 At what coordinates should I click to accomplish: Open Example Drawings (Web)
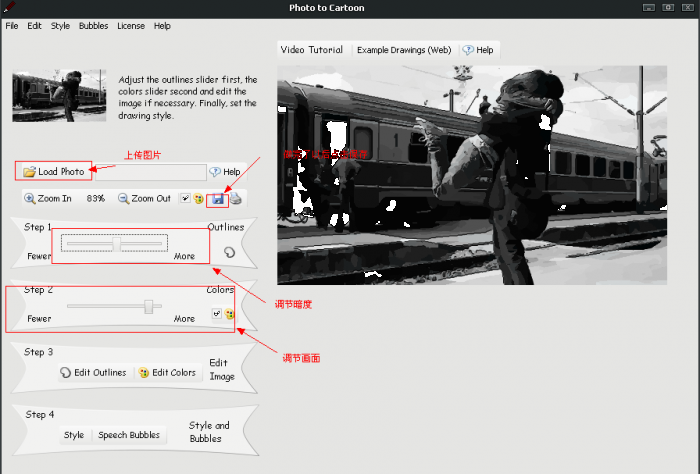(404, 50)
